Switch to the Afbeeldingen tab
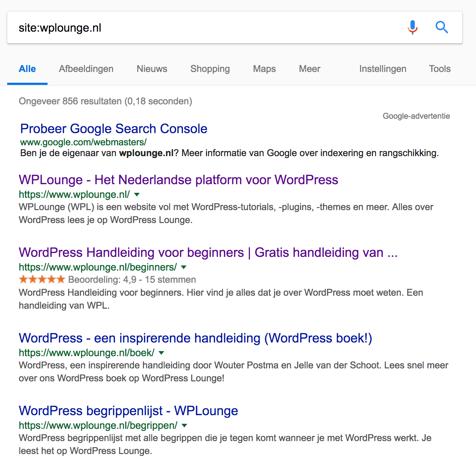476x472 pixels. 86,69
